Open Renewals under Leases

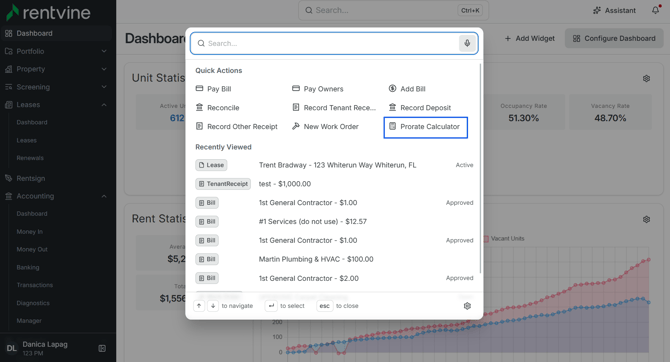30,158
